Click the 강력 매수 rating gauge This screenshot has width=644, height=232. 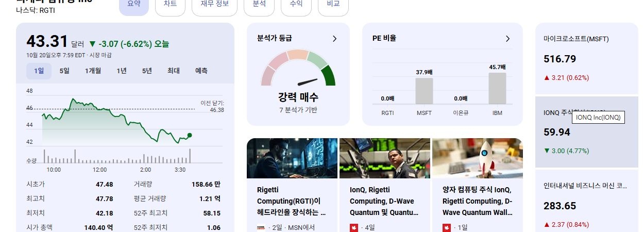point(298,68)
